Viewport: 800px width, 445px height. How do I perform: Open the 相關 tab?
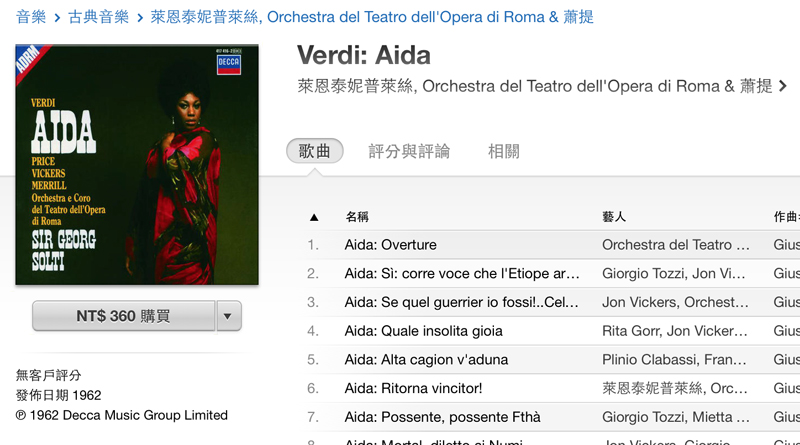(504, 151)
